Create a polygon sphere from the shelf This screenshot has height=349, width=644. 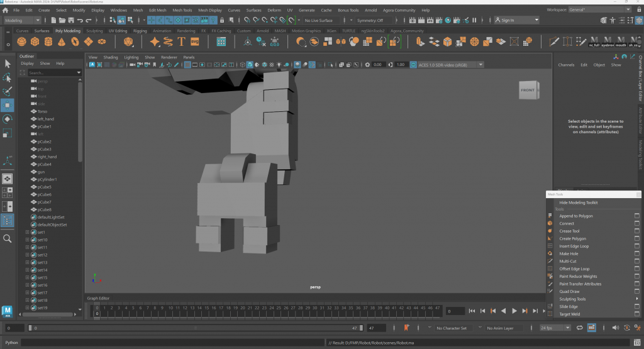pos(22,42)
